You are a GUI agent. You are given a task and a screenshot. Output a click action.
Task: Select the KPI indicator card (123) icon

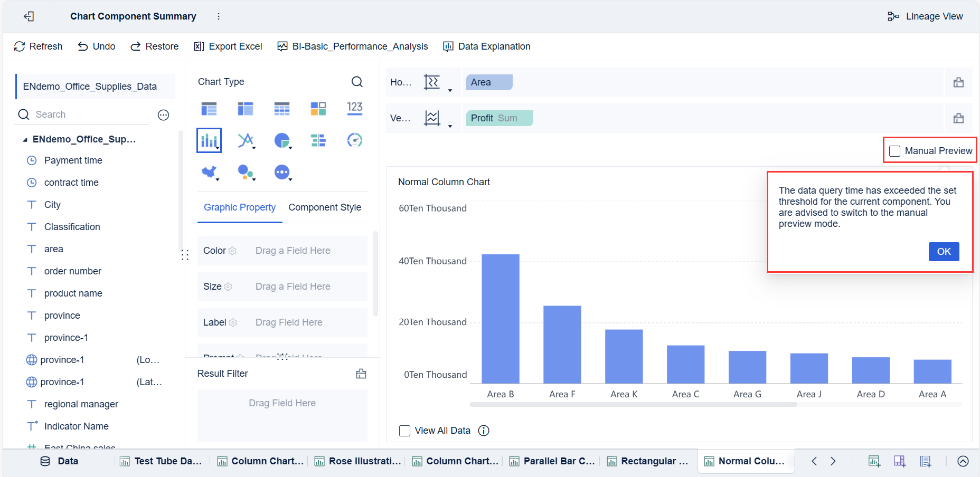(355, 109)
